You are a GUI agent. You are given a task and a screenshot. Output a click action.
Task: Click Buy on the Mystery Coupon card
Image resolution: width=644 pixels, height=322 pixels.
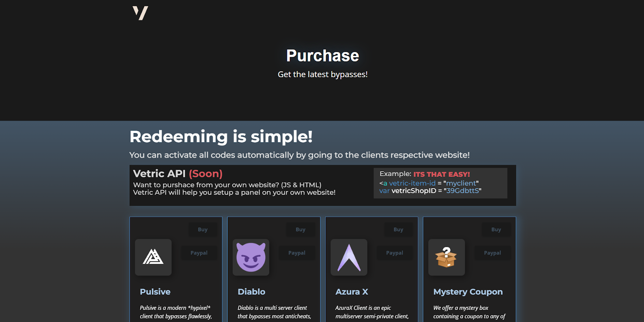click(496, 230)
